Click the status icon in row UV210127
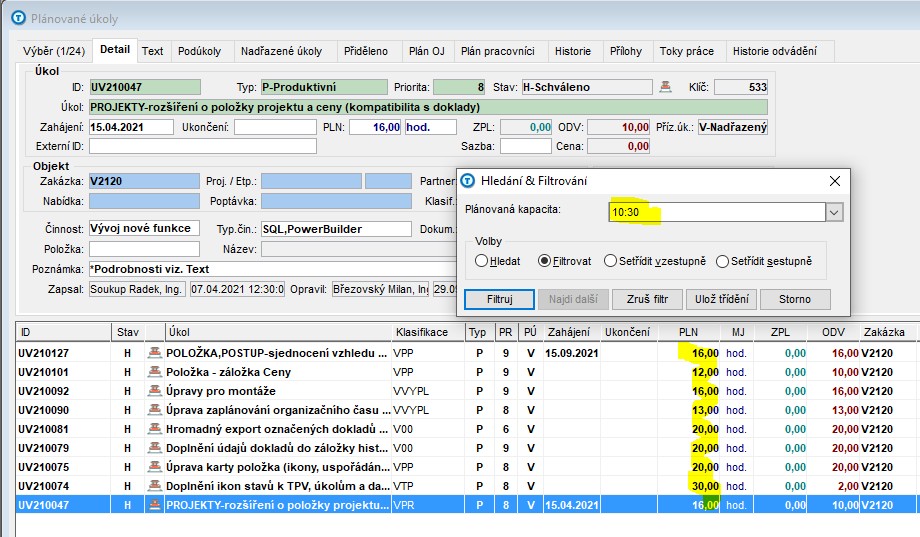This screenshot has height=537, width=920. pyautogui.click(x=155, y=353)
